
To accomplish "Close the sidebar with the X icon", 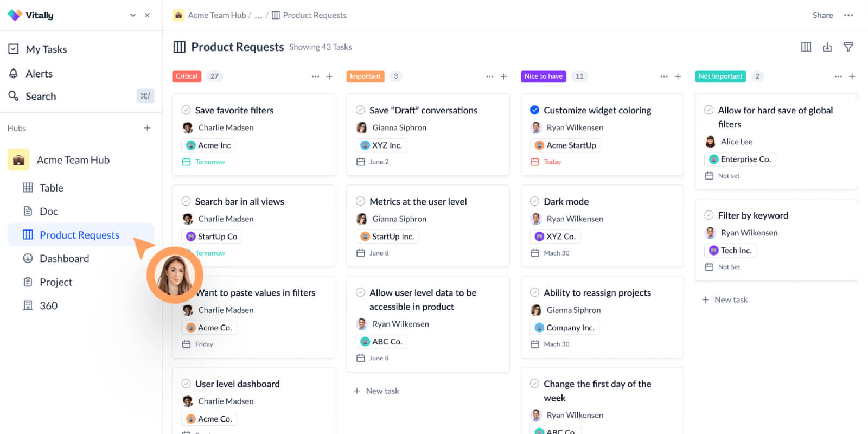I will (x=147, y=15).
